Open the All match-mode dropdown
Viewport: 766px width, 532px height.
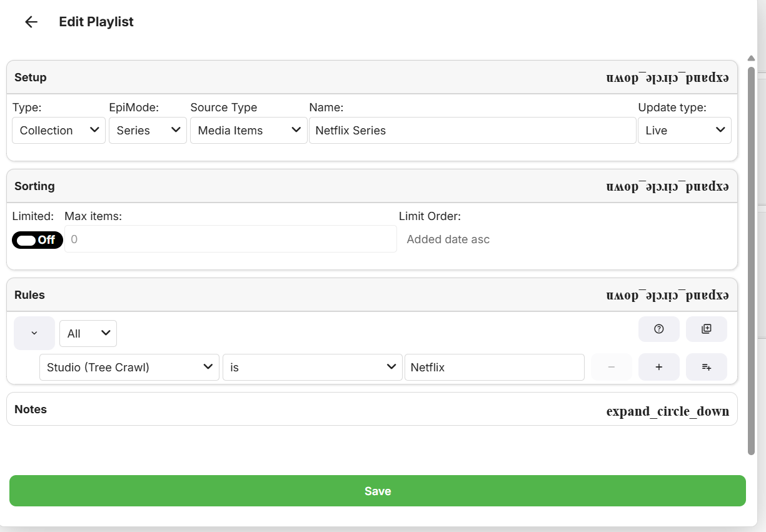click(x=88, y=333)
